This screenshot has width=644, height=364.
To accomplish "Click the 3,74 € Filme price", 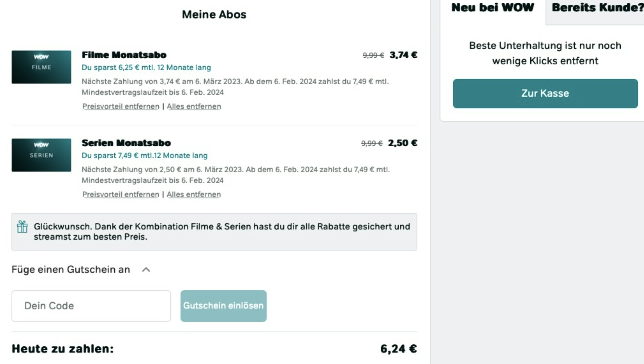I will pyautogui.click(x=403, y=55).
